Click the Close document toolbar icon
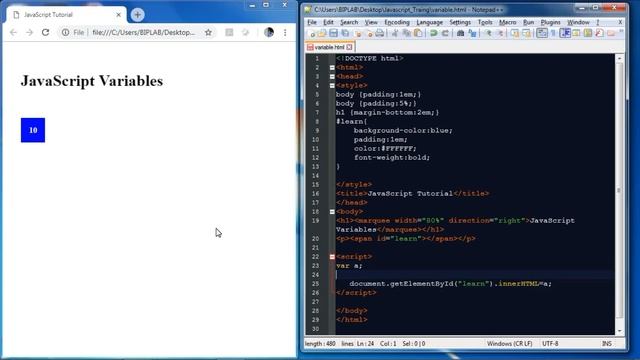The width and height of the screenshot is (640, 360). (358, 34)
